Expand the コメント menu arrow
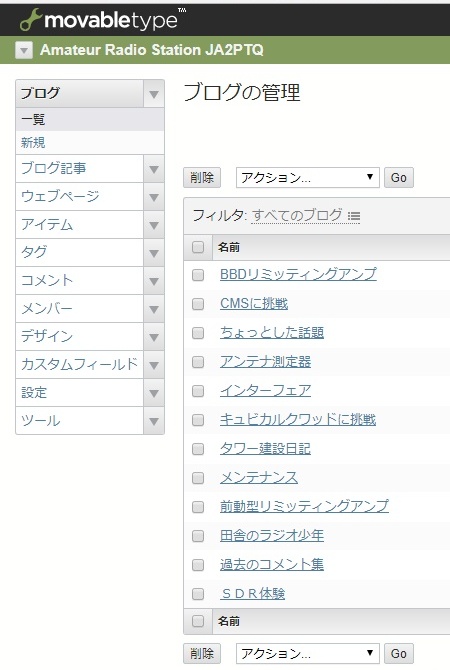Viewport: 450px width, 670px height. 154,281
